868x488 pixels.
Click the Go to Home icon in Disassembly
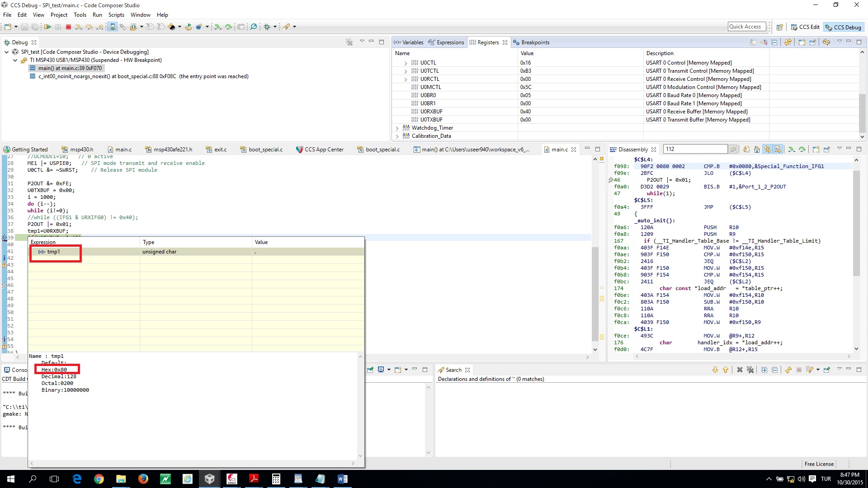click(757, 150)
